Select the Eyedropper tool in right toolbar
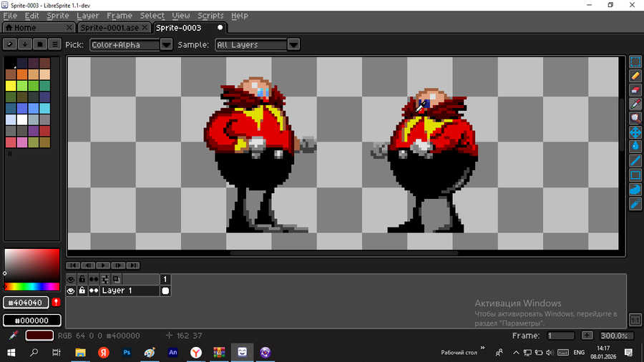This screenshot has height=362, width=644. coord(635,104)
